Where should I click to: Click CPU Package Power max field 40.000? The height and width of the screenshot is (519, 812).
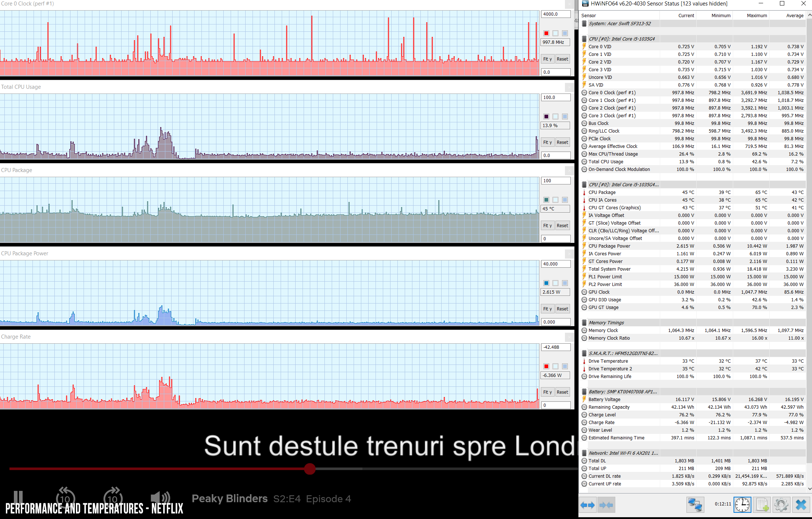click(x=555, y=264)
